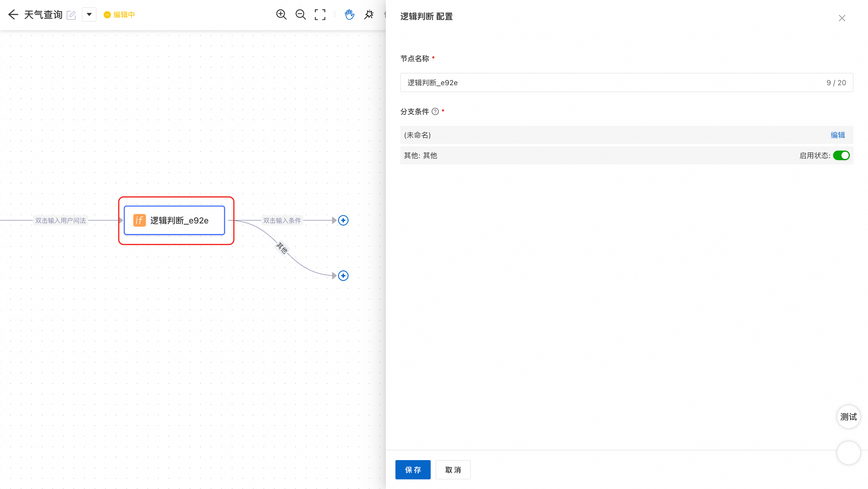Zoom out of the canvas
This screenshot has width=868, height=489.
[x=300, y=14]
